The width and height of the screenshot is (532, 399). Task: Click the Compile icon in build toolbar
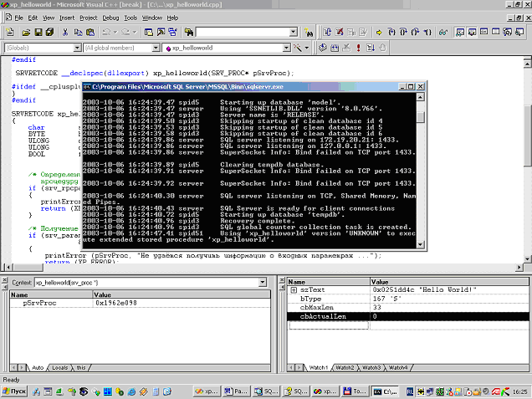coord(323,48)
